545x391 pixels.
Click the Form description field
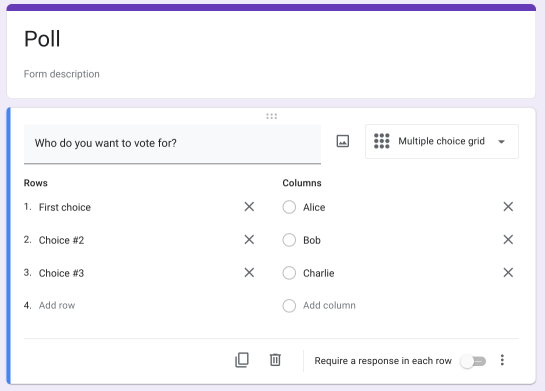[62, 74]
